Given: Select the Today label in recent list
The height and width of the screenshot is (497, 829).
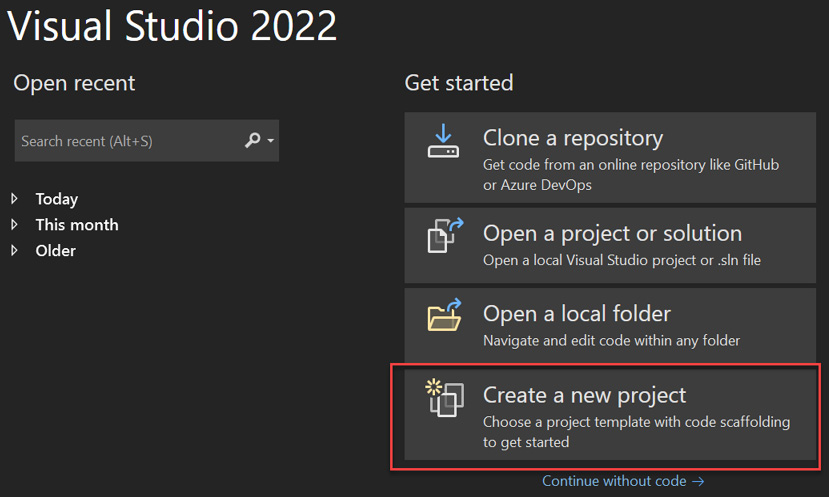Looking at the screenshot, I should point(57,199).
